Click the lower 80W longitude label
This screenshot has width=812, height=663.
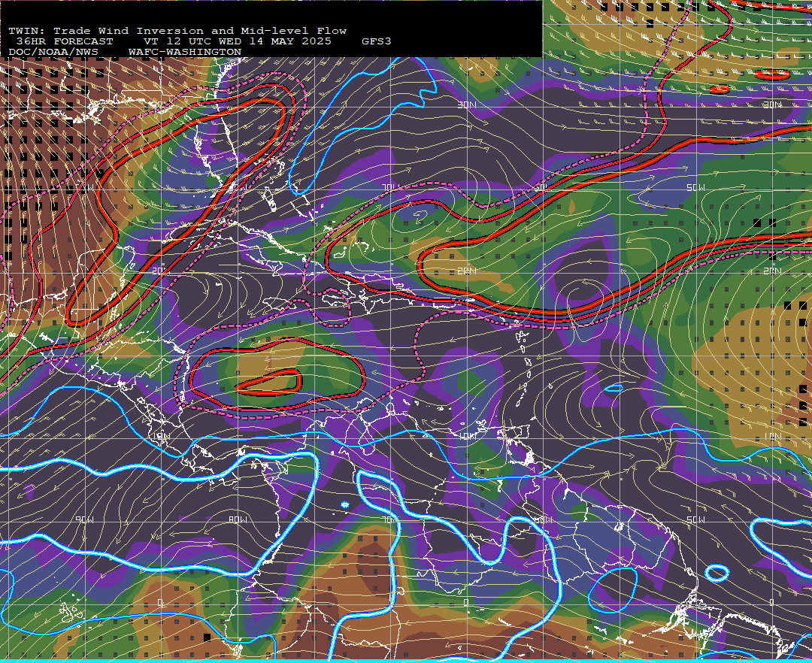[x=238, y=519]
